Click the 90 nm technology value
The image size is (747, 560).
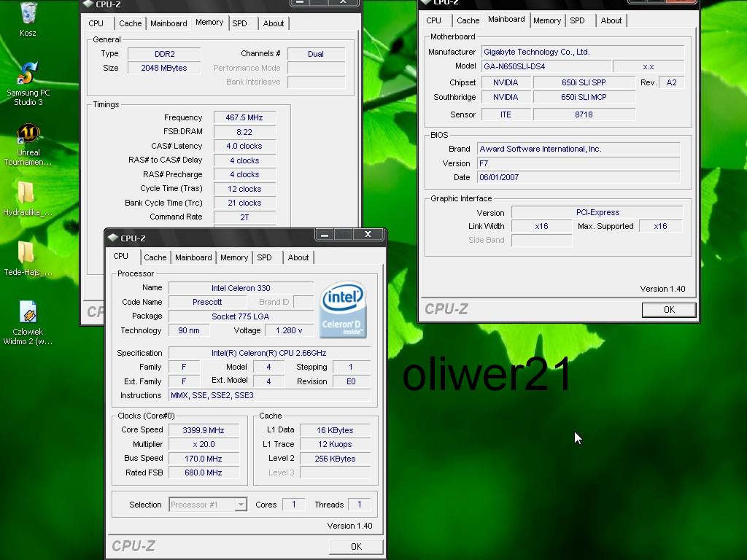click(x=189, y=330)
